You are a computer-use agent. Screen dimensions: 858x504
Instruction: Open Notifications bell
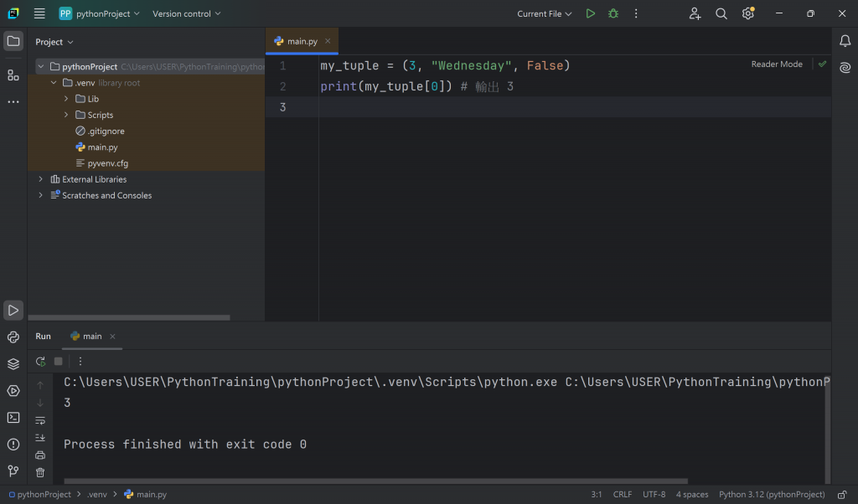[x=845, y=41]
